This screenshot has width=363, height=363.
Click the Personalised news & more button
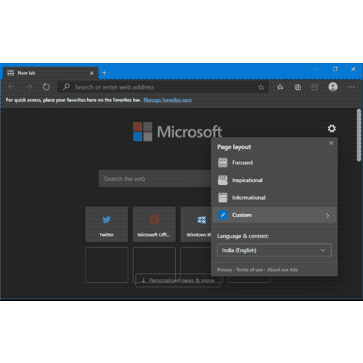pyautogui.click(x=178, y=280)
